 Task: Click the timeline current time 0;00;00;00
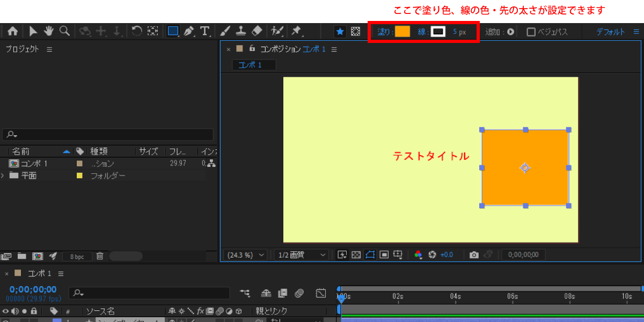33,289
